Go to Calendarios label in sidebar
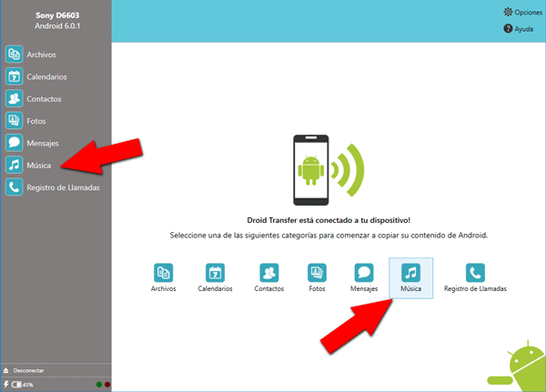This screenshot has width=546, height=392. (46, 77)
